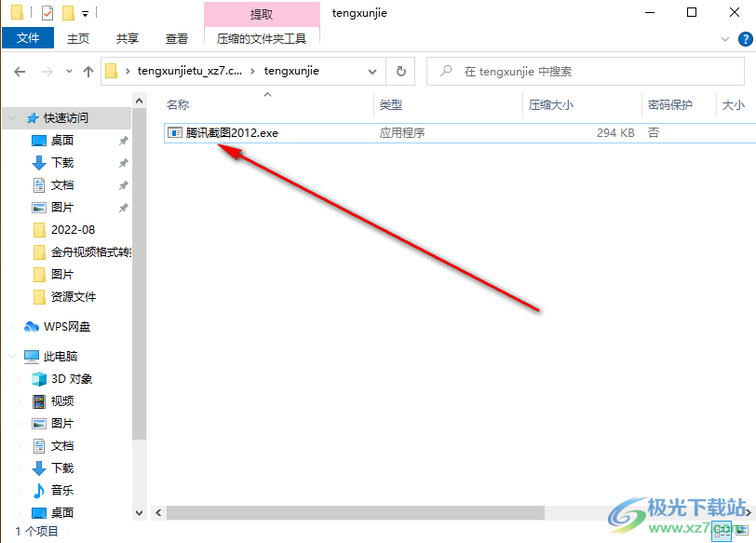This screenshot has width=756, height=543.
Task: Open 桌面 under 快速访问
Action: click(62, 141)
